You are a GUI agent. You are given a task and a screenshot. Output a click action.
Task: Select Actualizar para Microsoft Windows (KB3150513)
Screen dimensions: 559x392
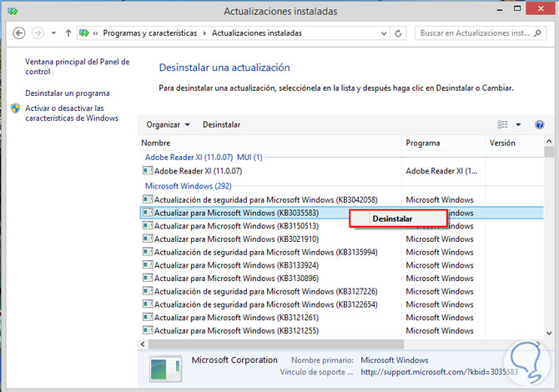pyautogui.click(x=236, y=226)
